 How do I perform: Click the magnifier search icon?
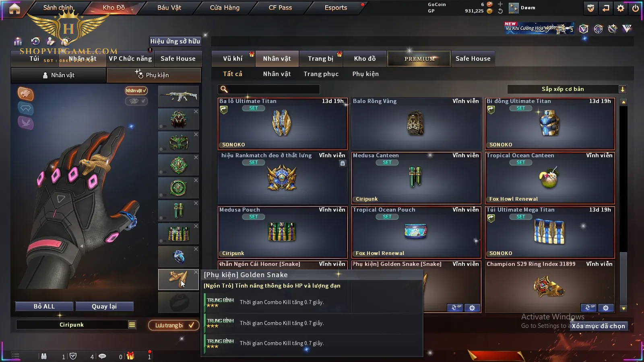(x=224, y=89)
